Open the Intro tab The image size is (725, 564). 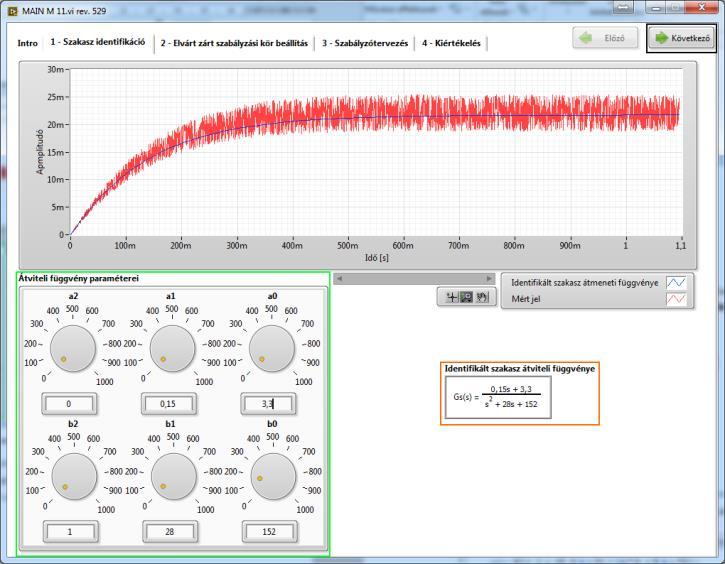[x=27, y=43]
